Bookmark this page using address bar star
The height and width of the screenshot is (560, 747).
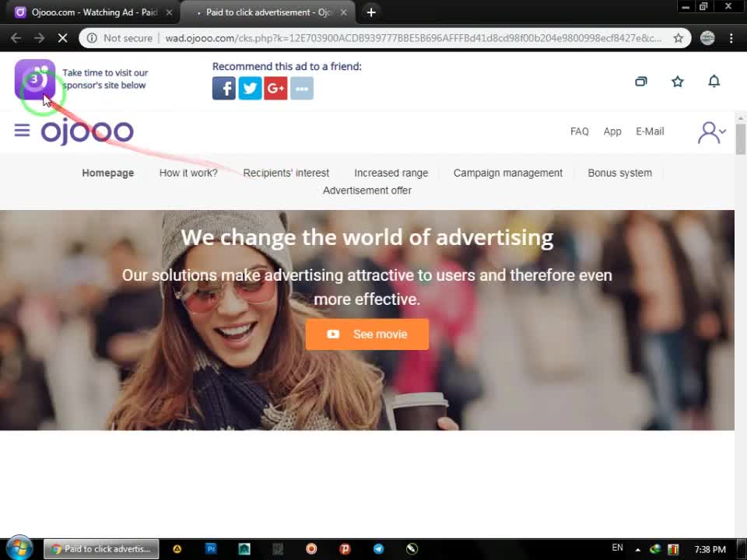coord(678,38)
